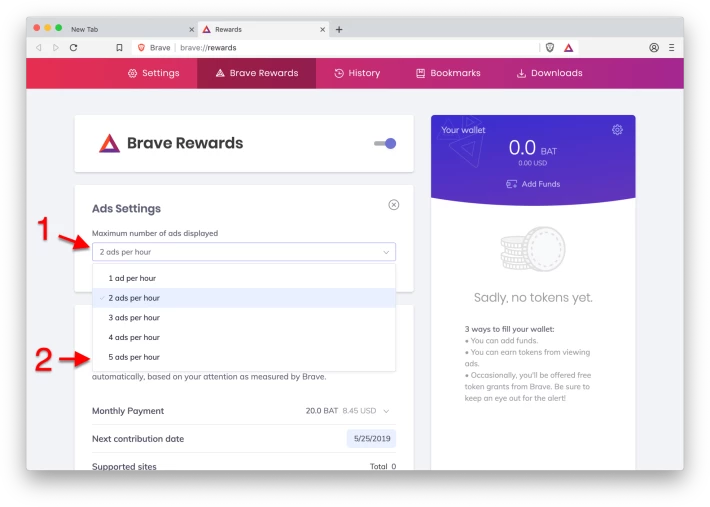
Task: Switch to Brave Rewards navigation tab
Action: 257,73
